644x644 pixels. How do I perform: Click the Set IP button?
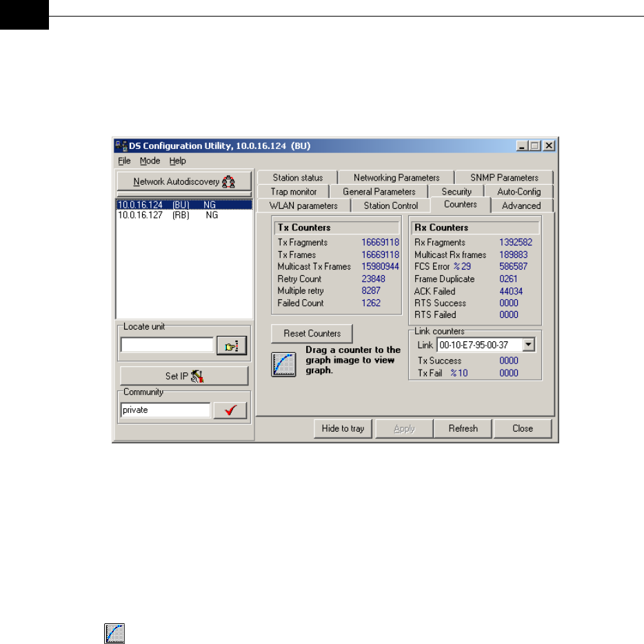(183, 376)
